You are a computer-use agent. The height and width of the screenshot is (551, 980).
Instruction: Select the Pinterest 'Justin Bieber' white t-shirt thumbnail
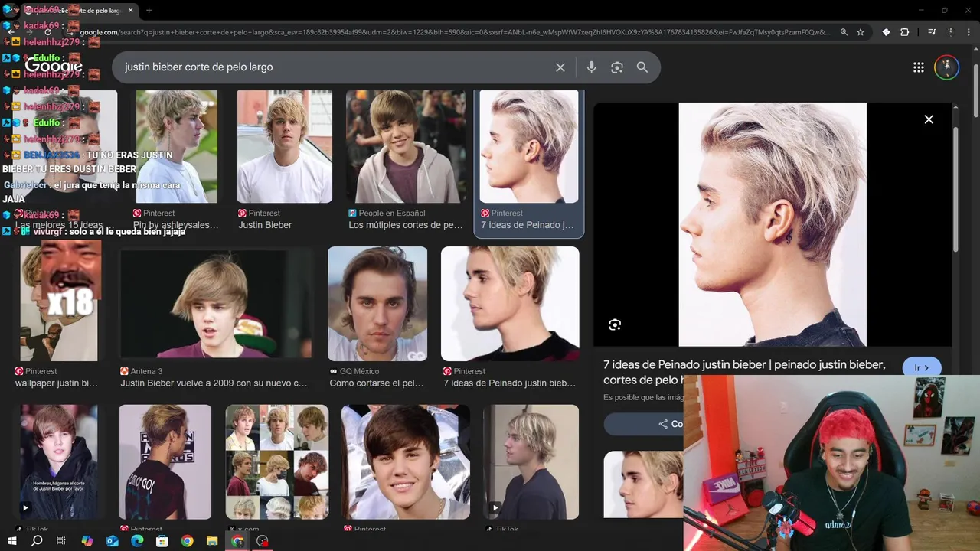coord(285,146)
